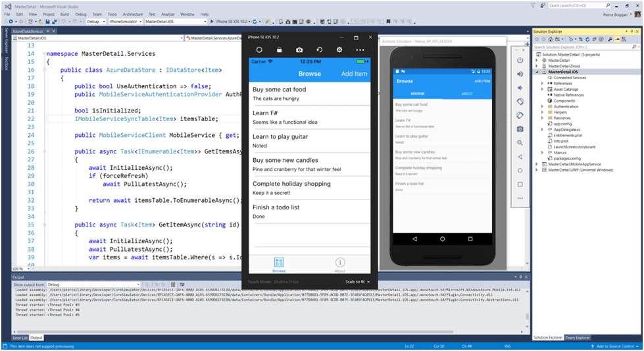Switch to the Team Explorer tab
This screenshot has height=351, width=644.
pos(578,337)
